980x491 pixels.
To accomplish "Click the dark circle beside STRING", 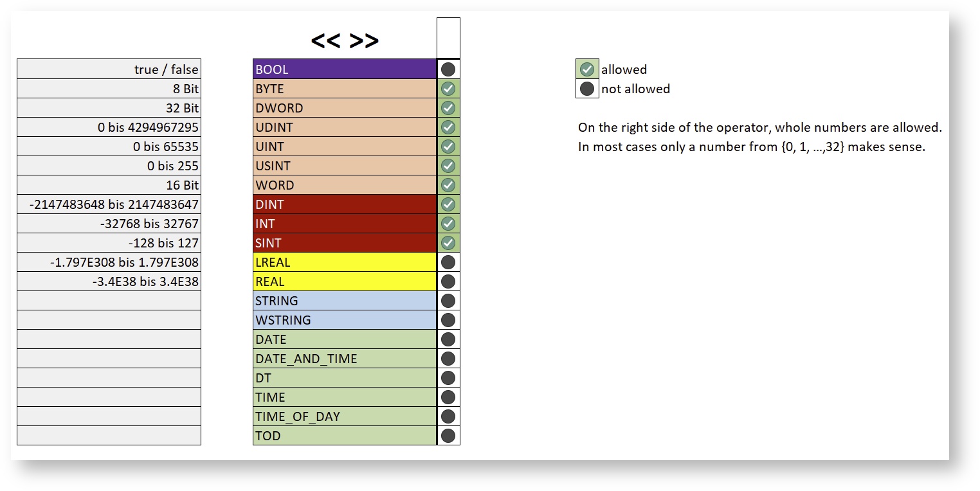I will [x=448, y=301].
